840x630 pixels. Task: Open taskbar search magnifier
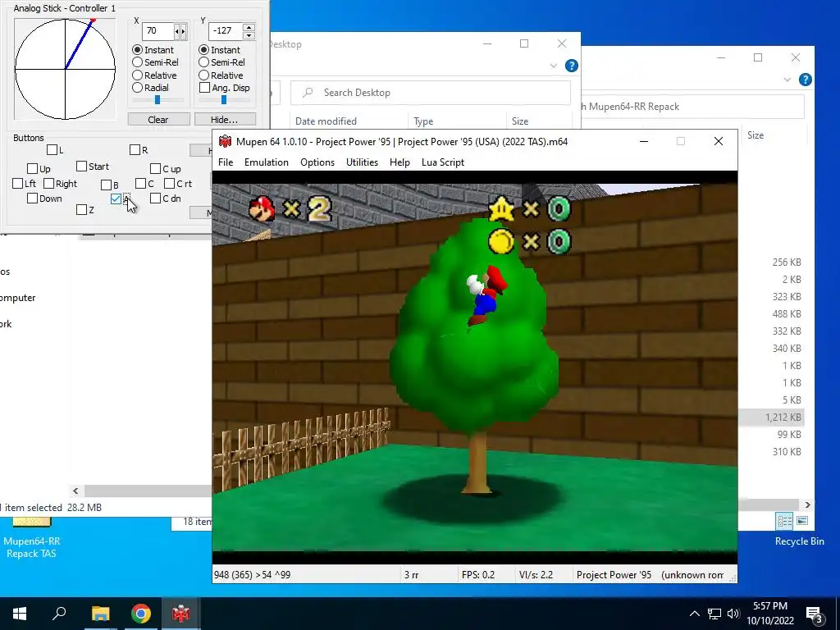point(59,614)
